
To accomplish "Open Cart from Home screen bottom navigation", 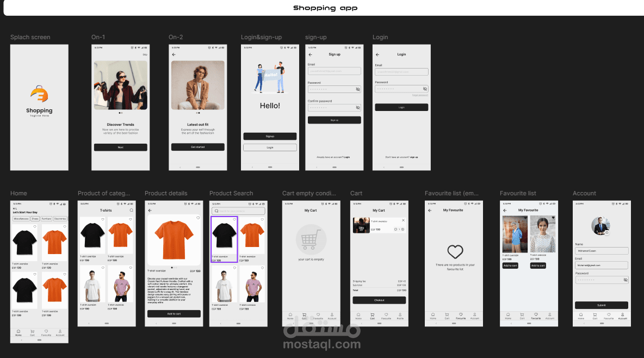I will (33, 332).
